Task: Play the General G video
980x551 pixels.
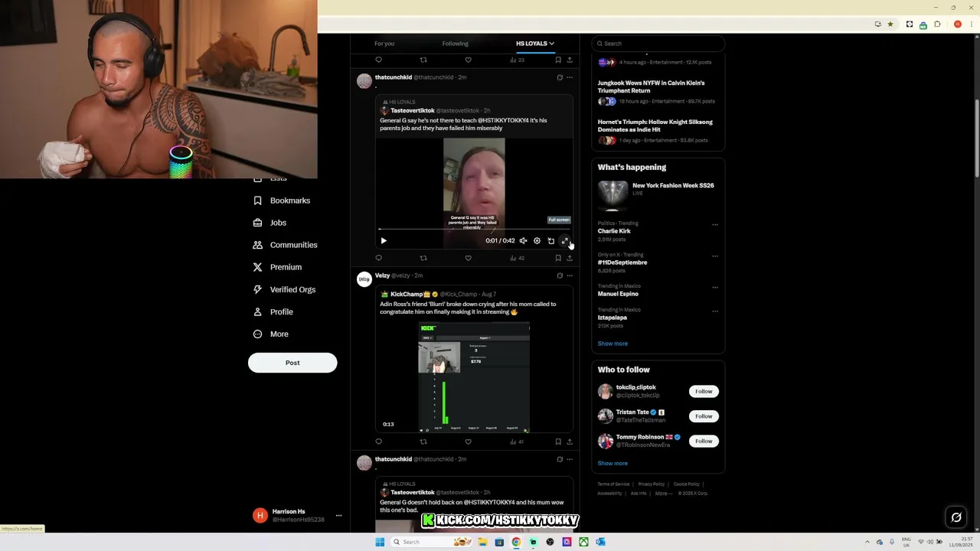Action: 384,241
